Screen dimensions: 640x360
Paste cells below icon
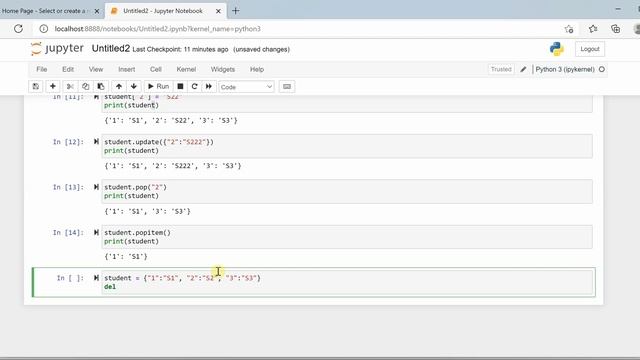click(101, 87)
